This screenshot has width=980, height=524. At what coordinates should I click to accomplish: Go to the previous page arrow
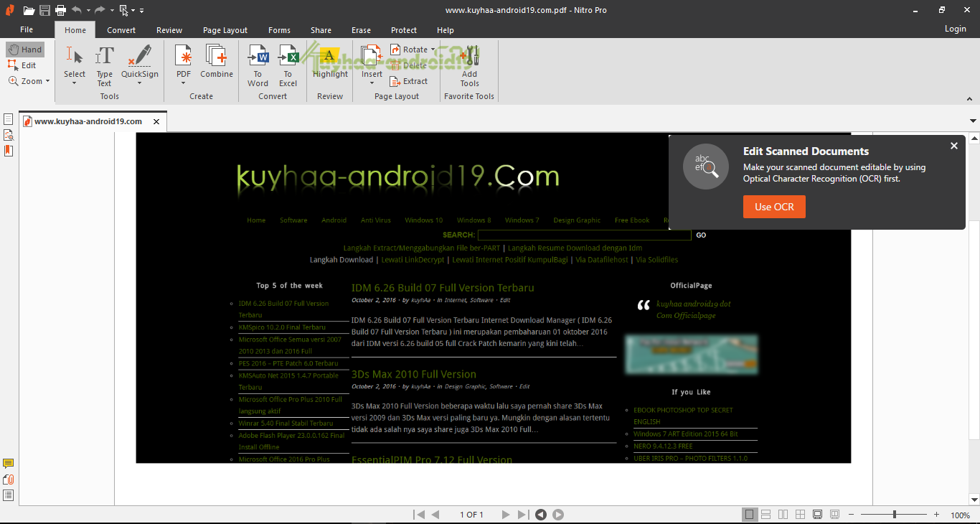[x=435, y=515]
